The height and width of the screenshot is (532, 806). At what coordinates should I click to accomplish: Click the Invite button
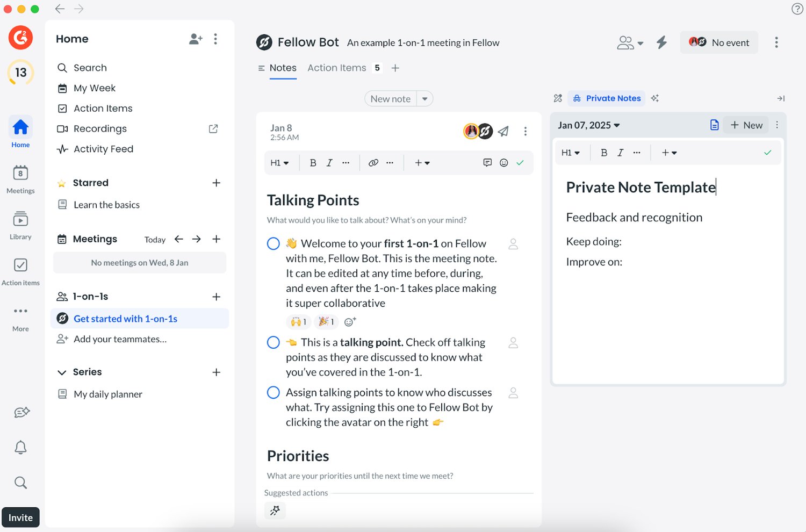[20, 517]
